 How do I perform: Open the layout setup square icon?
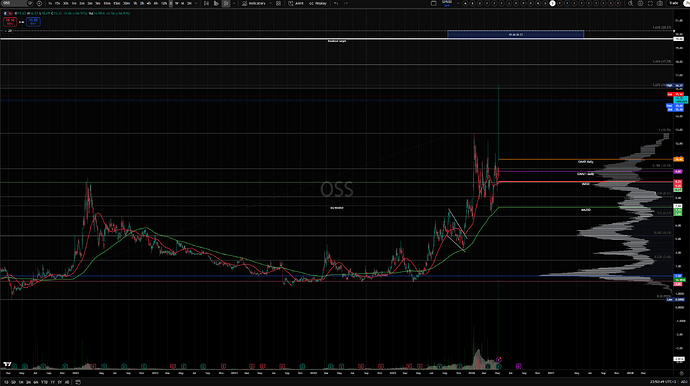click(433, 3)
